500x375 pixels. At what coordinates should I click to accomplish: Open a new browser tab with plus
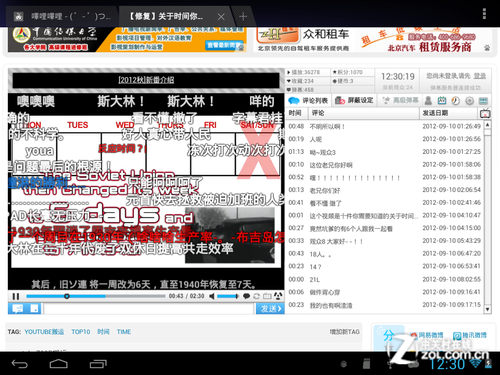[243, 16]
